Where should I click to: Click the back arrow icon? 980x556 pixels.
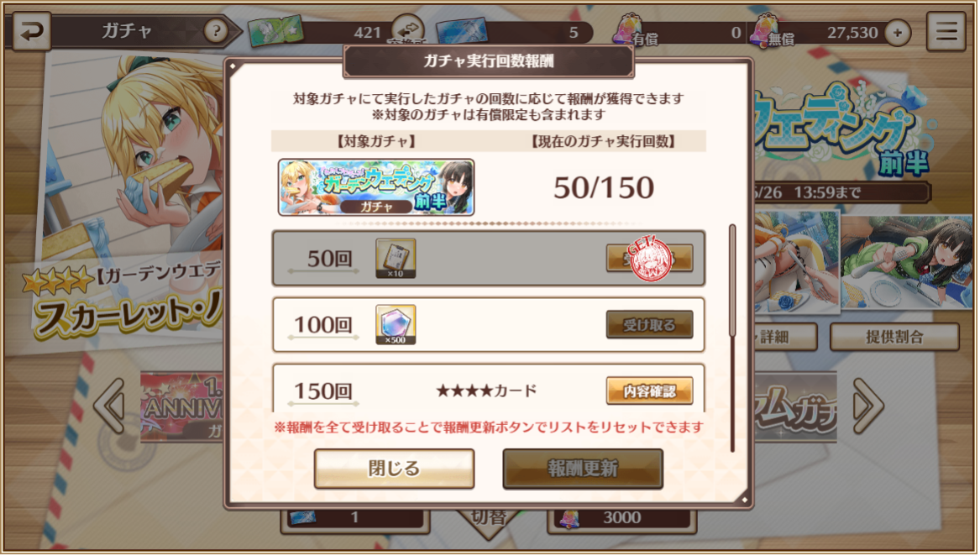click(x=30, y=31)
